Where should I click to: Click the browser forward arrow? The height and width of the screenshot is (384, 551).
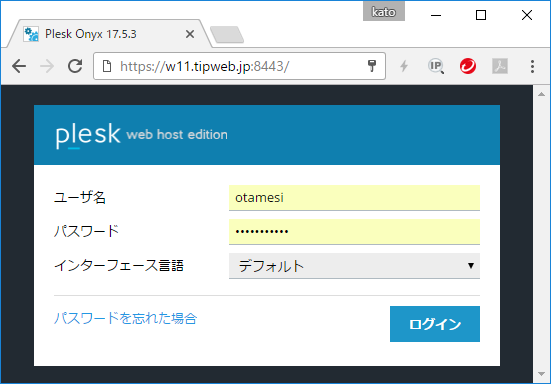click(47, 66)
